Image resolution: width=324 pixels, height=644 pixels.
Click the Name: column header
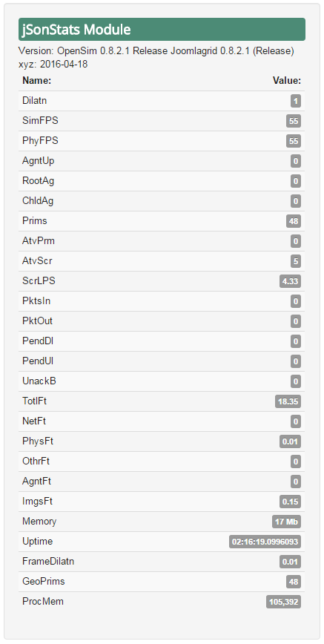(x=36, y=81)
